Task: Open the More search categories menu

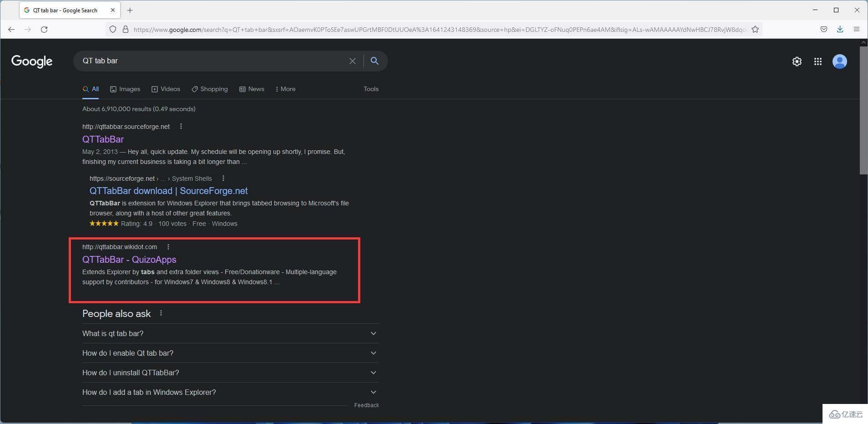Action: [x=286, y=89]
